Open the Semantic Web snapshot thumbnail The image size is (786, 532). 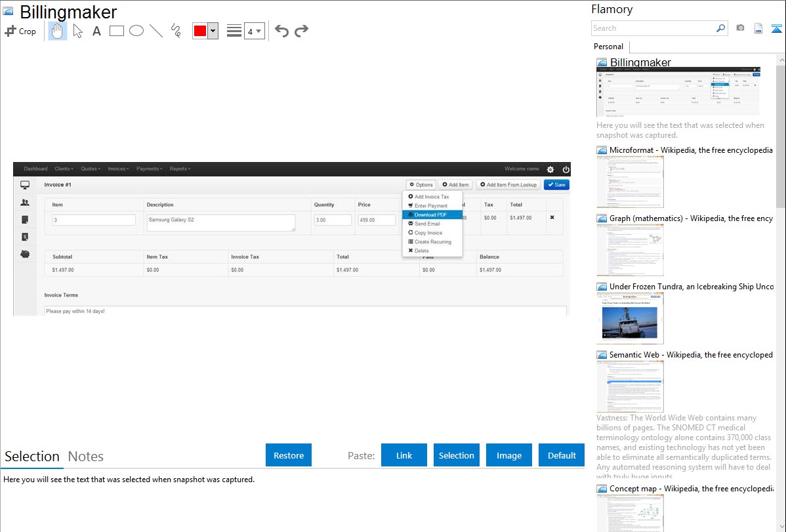click(630, 386)
